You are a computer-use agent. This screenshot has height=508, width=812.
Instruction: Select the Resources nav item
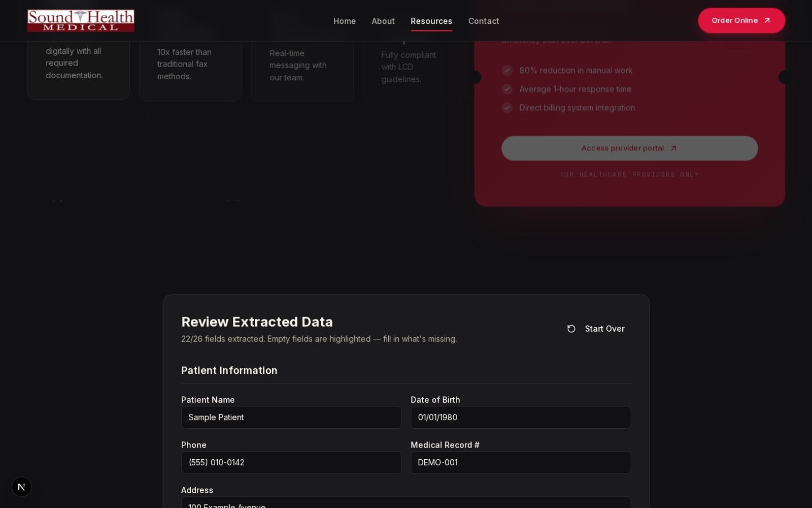(x=431, y=21)
